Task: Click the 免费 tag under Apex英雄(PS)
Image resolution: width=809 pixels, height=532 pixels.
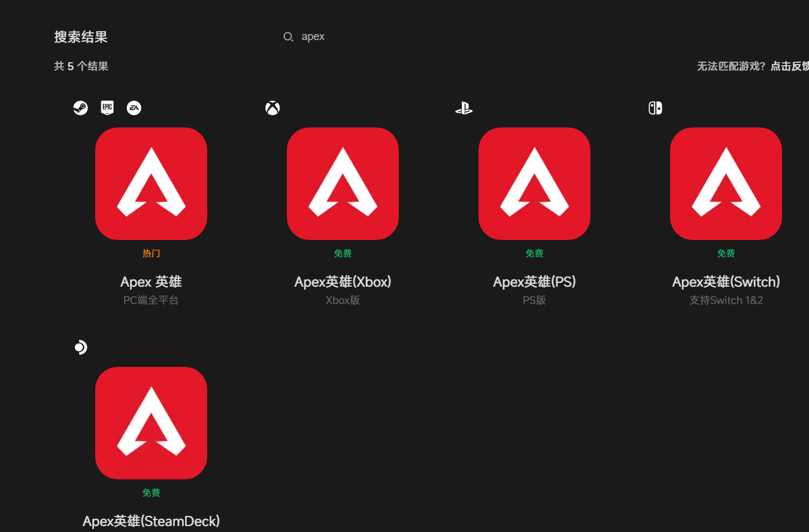Action: click(534, 254)
